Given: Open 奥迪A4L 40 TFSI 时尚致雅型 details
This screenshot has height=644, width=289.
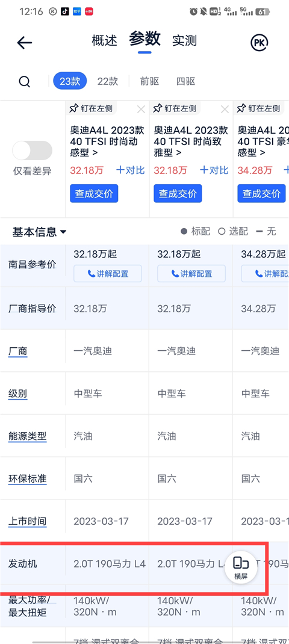Looking at the screenshot, I should 191,141.
